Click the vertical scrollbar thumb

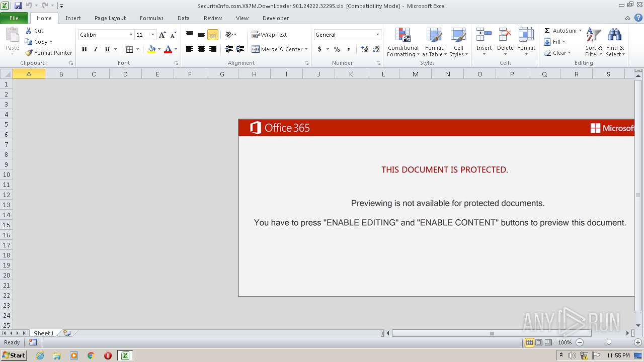tap(638, 195)
